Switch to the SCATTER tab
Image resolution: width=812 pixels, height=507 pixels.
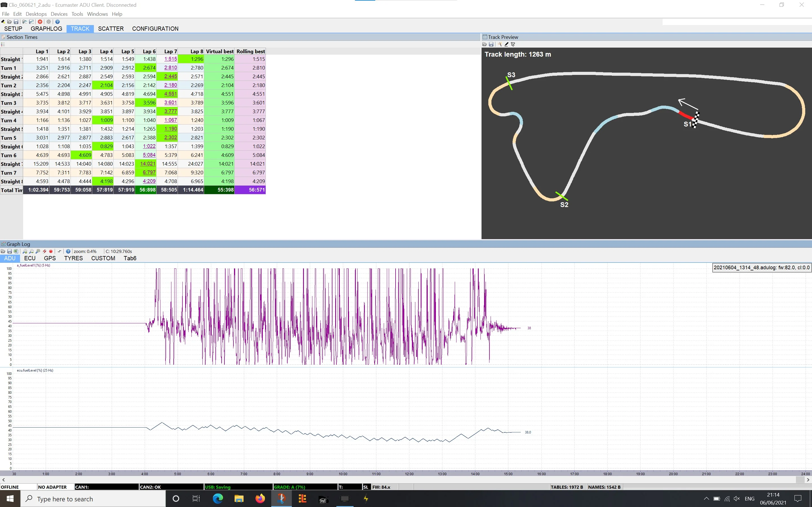pos(111,28)
